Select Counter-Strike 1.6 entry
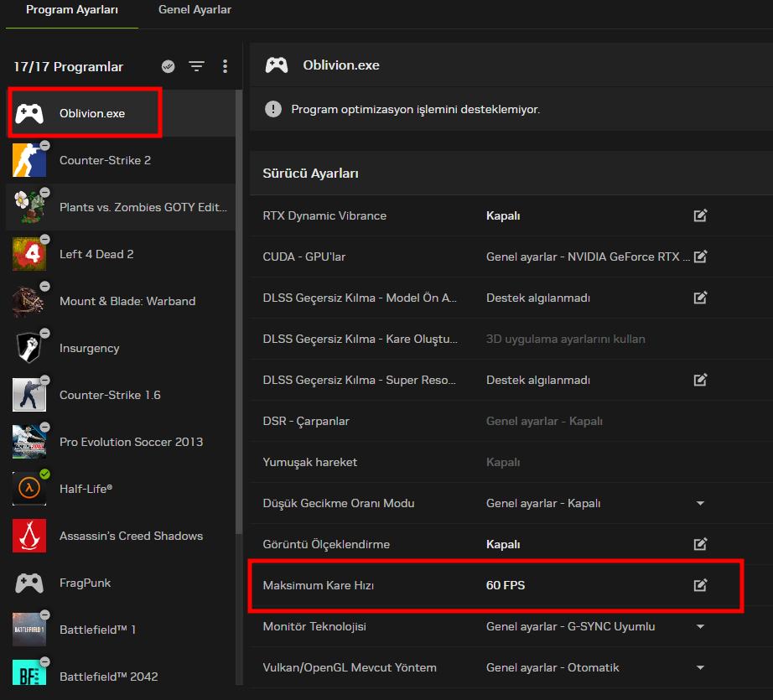773x700 pixels. [x=121, y=395]
